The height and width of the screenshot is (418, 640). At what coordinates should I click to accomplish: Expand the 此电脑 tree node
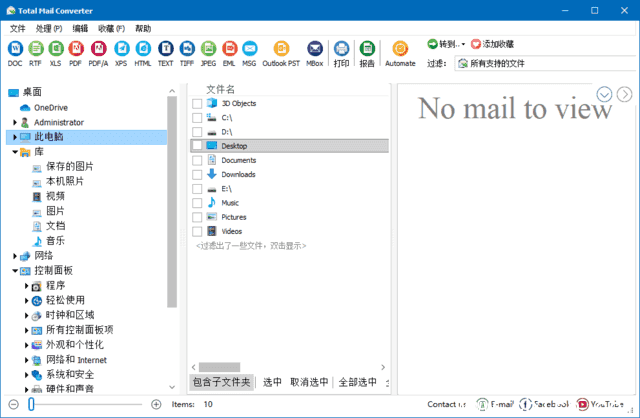(x=15, y=137)
